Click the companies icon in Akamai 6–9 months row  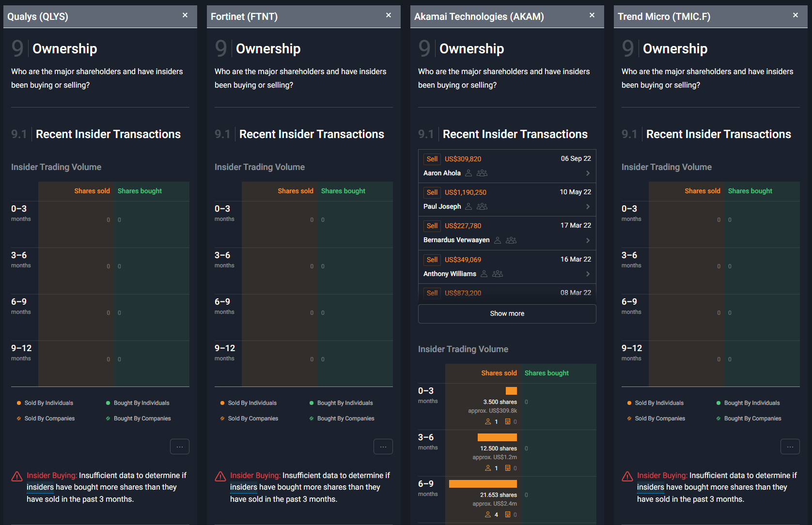(x=508, y=515)
